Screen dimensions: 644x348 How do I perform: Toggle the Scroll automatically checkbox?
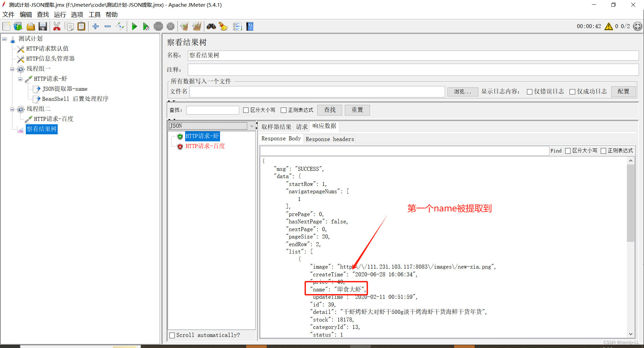(172, 335)
